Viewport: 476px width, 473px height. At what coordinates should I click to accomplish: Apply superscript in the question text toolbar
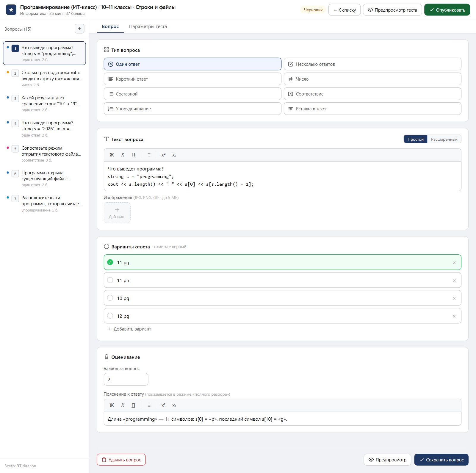(x=163, y=155)
